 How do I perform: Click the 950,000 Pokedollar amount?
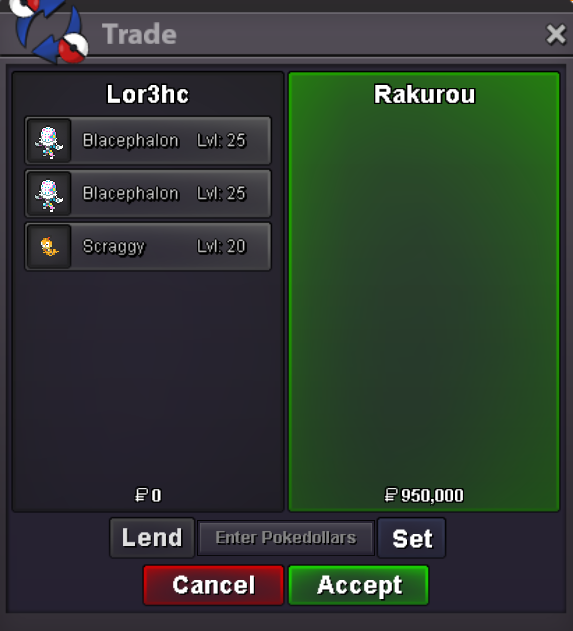coord(432,495)
